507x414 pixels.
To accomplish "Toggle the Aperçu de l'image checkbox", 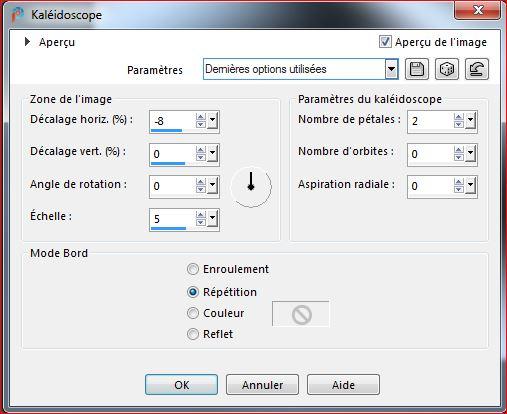I will click(x=385, y=42).
